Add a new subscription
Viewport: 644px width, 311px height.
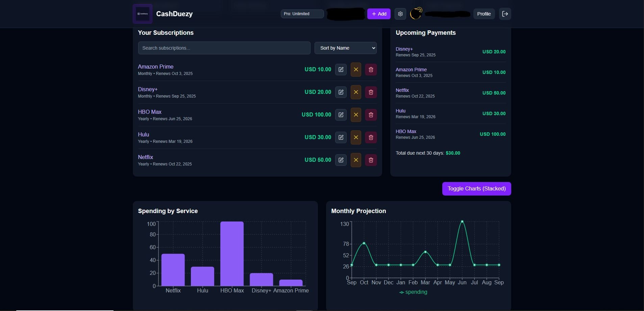pyautogui.click(x=379, y=14)
